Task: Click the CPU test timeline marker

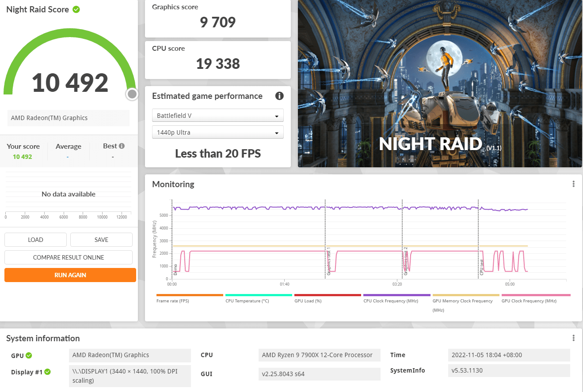Action: click(482, 267)
